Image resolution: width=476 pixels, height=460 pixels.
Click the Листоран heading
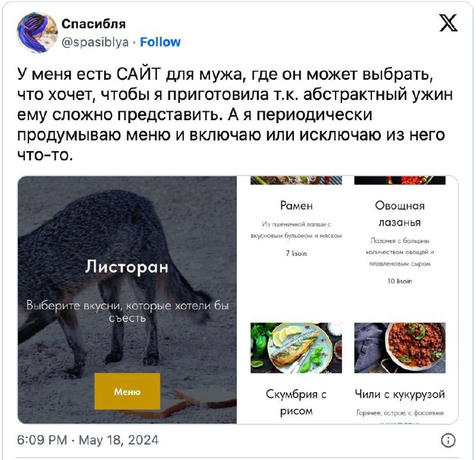point(127,267)
